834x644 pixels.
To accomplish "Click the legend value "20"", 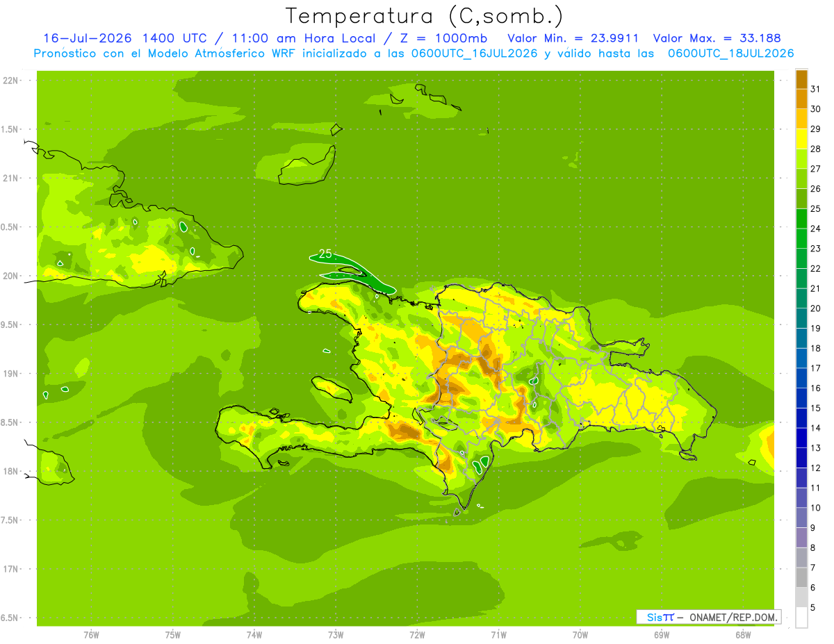I will click(x=817, y=308).
